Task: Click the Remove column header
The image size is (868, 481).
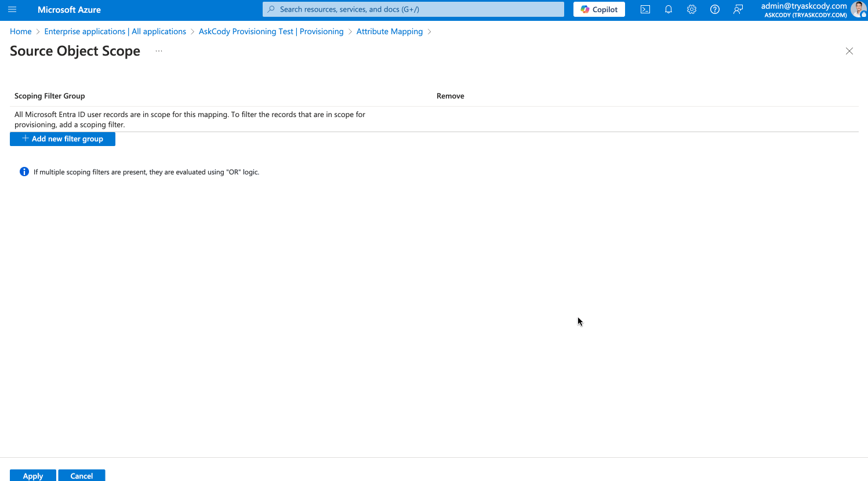Action: click(451, 96)
